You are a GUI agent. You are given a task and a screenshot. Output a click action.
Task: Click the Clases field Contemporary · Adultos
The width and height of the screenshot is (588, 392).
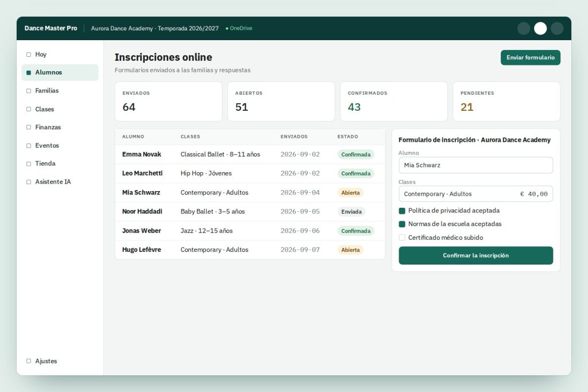coord(475,194)
